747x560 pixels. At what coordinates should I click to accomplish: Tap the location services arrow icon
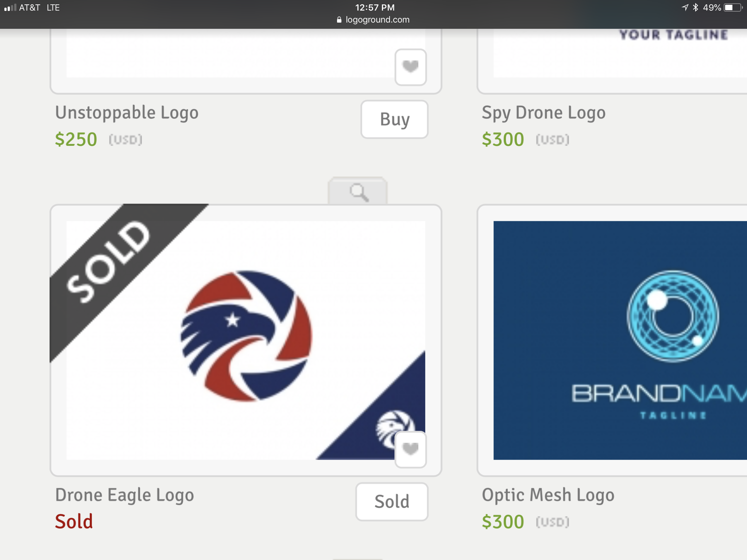coord(685,8)
